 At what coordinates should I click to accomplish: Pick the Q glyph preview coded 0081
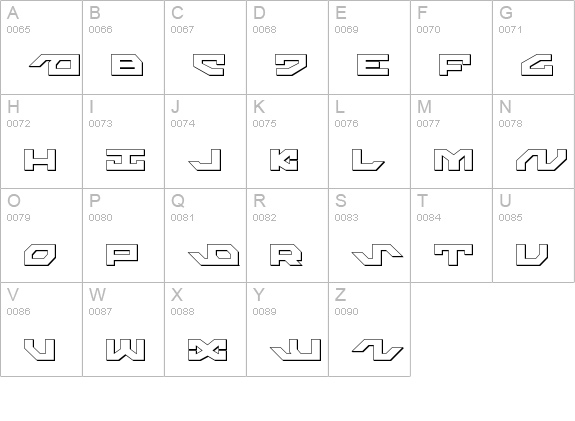coord(214,255)
